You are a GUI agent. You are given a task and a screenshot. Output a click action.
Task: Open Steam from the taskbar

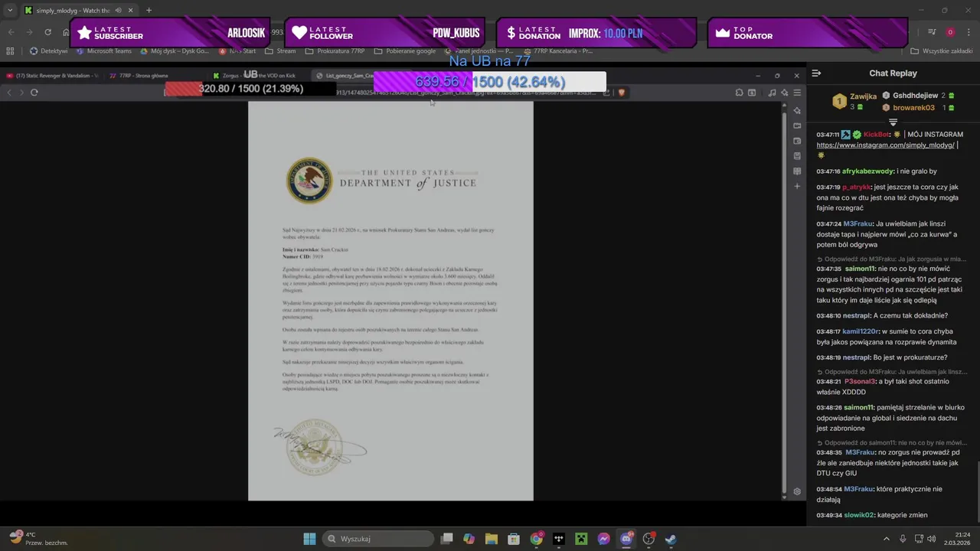[671, 539]
